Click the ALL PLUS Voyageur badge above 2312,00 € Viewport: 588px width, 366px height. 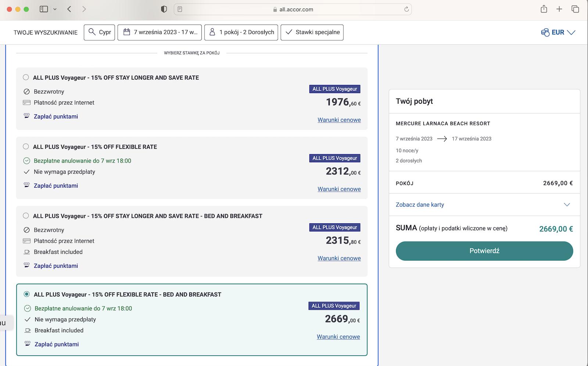click(x=335, y=158)
